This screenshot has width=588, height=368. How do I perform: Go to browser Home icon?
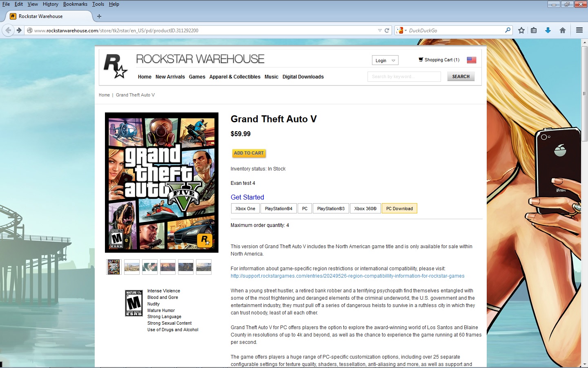pos(563,30)
